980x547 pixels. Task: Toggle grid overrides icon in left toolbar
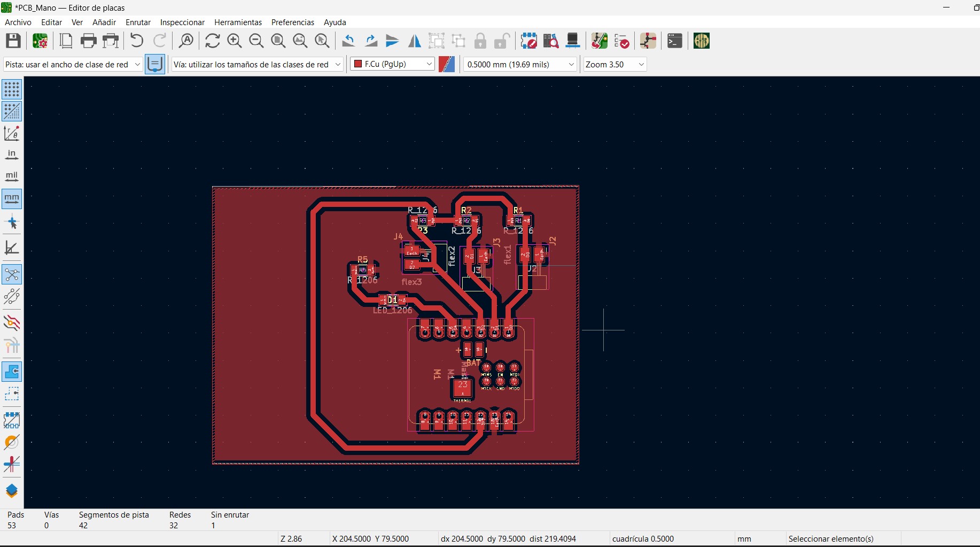[x=12, y=111]
